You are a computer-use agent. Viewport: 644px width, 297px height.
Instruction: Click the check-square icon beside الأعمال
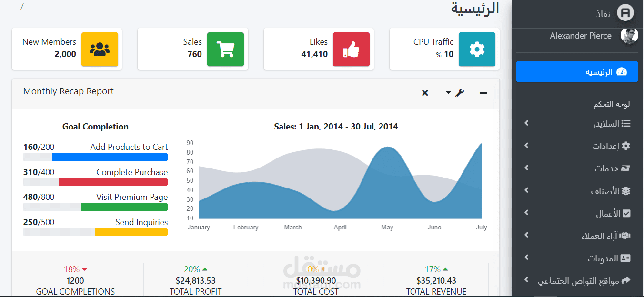(626, 214)
